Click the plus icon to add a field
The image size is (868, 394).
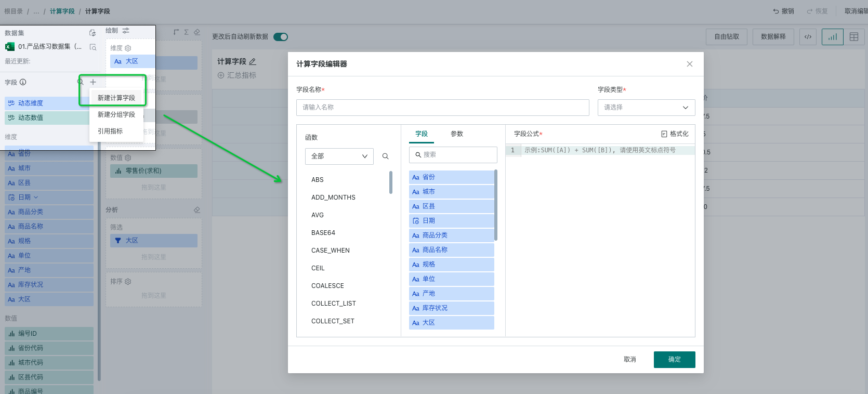(x=93, y=82)
